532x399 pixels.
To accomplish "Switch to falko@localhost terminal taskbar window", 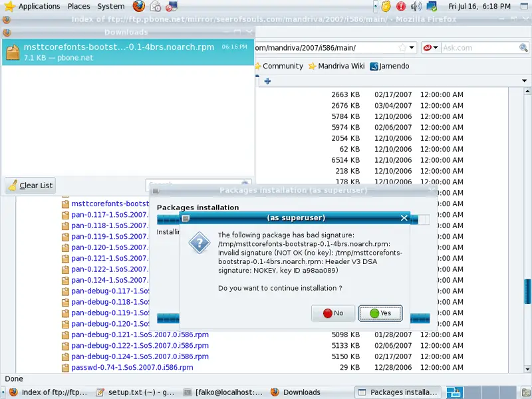I will 223,392.
